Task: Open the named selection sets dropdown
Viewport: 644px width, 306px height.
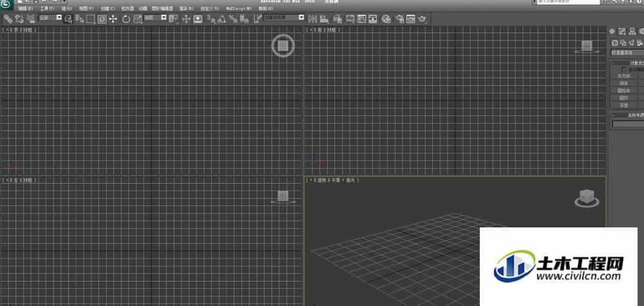Action: point(284,17)
